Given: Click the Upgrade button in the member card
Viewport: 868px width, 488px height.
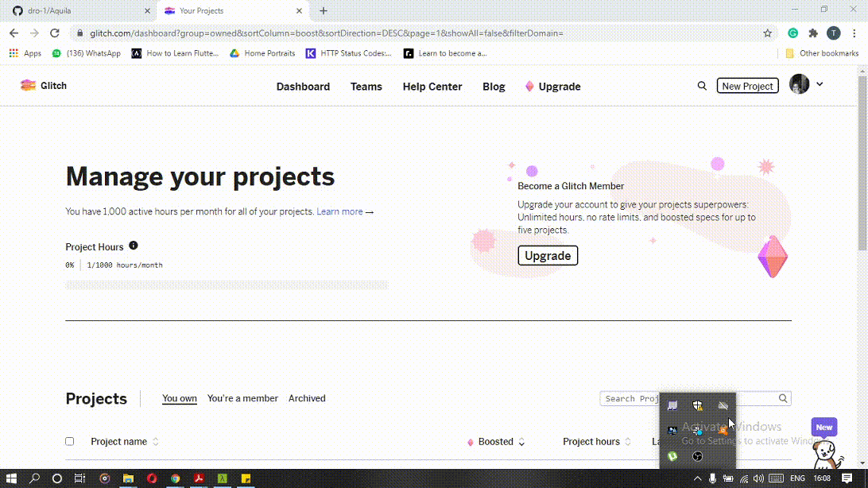Looking at the screenshot, I should (x=548, y=256).
